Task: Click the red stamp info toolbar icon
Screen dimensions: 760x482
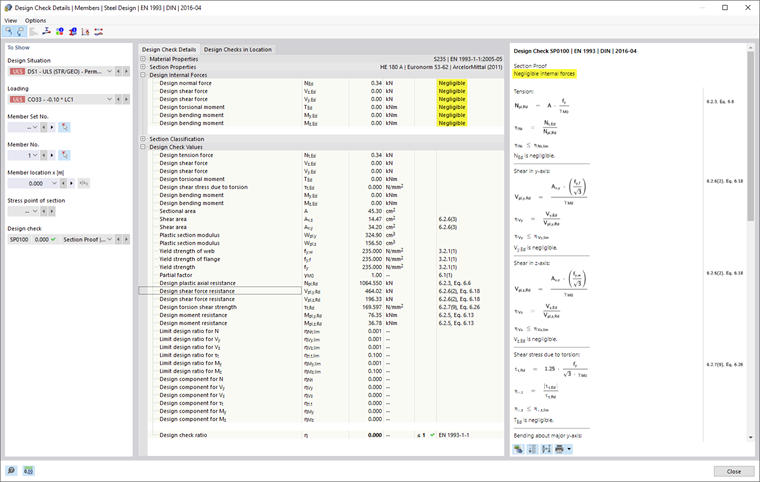Action: [x=73, y=32]
